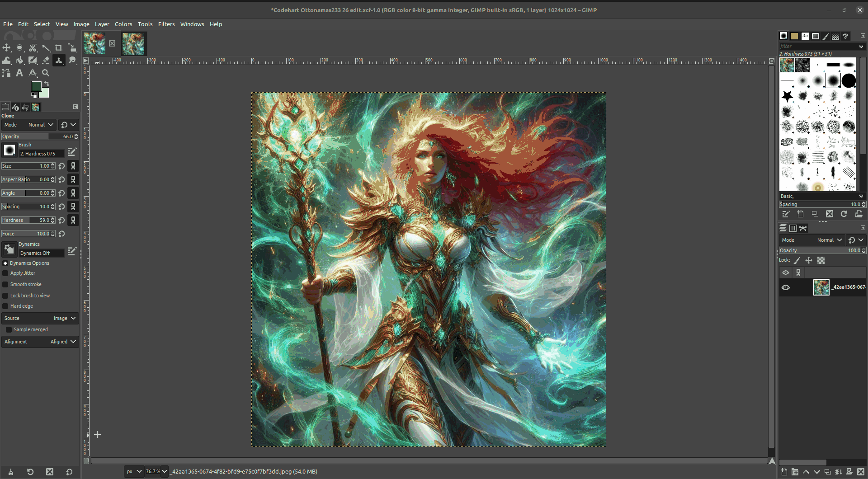The image size is (868, 479).
Task: Select the Fuzzy Select magic wand tool
Action: click(x=46, y=47)
